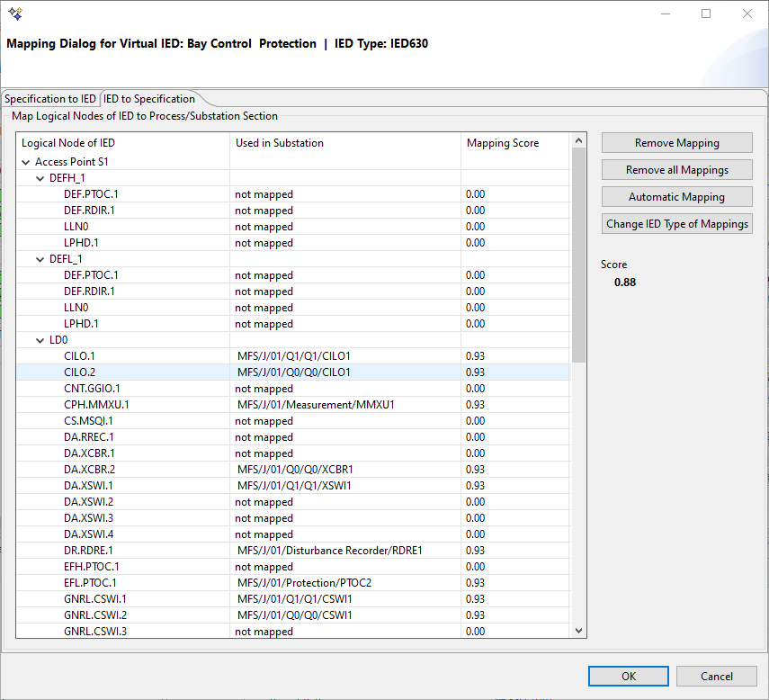Confirm the dialog with OK
The height and width of the screenshot is (700, 769).
pos(629,677)
